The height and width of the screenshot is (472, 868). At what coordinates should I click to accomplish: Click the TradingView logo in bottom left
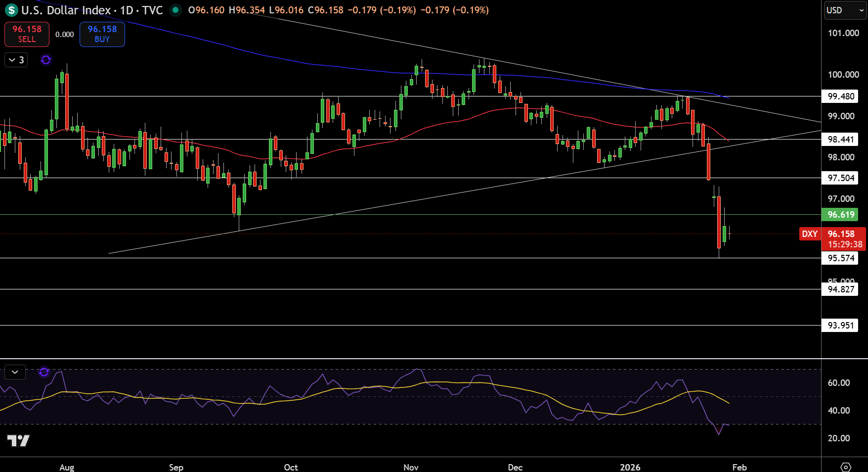pos(18,440)
